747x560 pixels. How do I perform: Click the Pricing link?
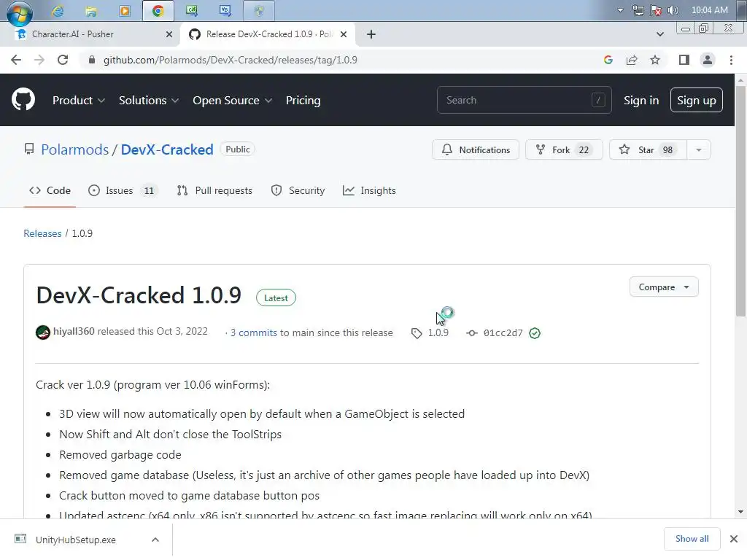point(303,100)
